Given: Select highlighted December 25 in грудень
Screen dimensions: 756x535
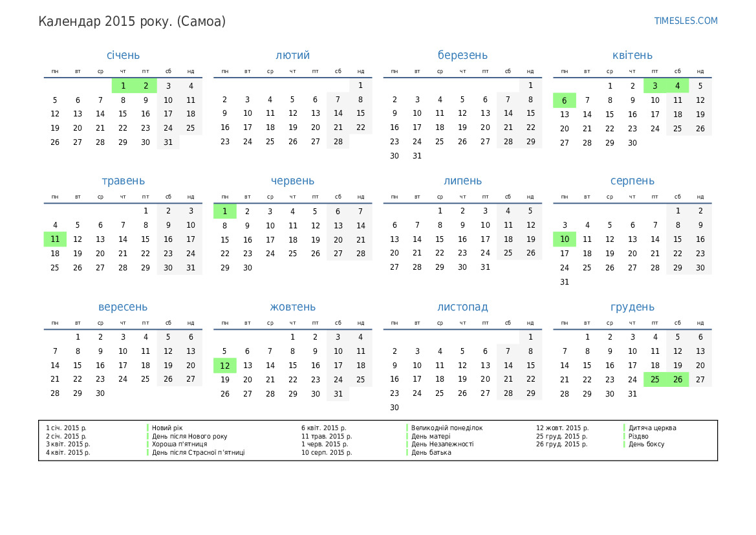Looking at the screenshot, I should click(654, 380).
